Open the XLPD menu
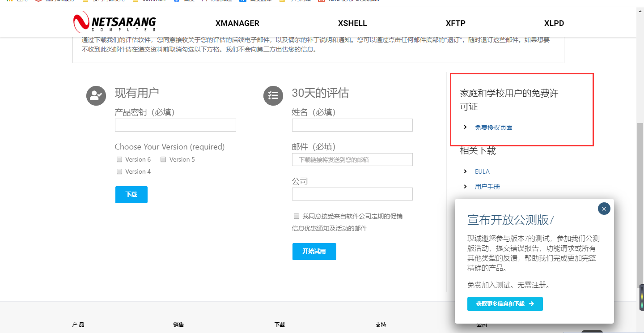644x333 pixels. coord(554,23)
